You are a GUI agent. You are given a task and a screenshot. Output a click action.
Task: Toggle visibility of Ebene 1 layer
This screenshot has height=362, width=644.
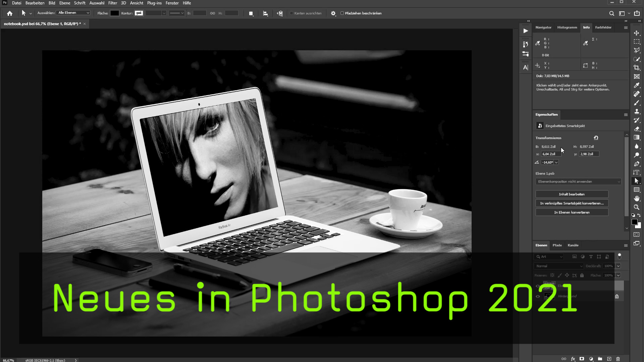(x=538, y=286)
